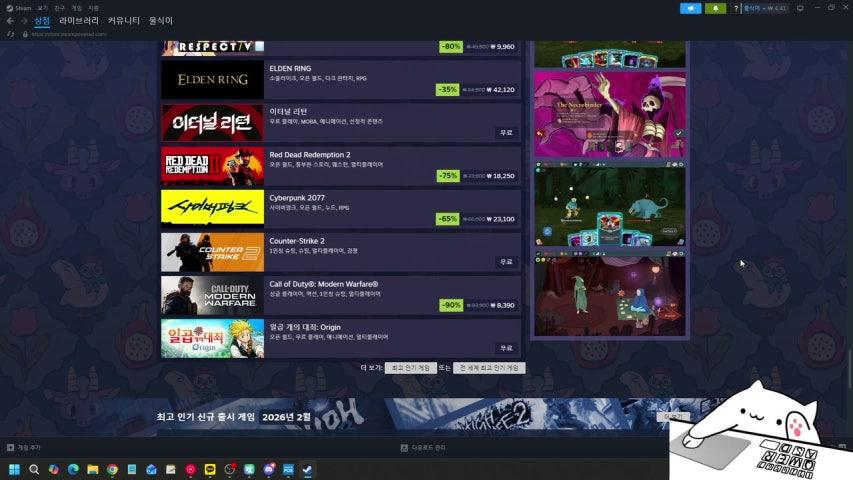The image size is (853, 480).
Task: Click the RESPECT V banner thumbnail
Action: pos(213,48)
